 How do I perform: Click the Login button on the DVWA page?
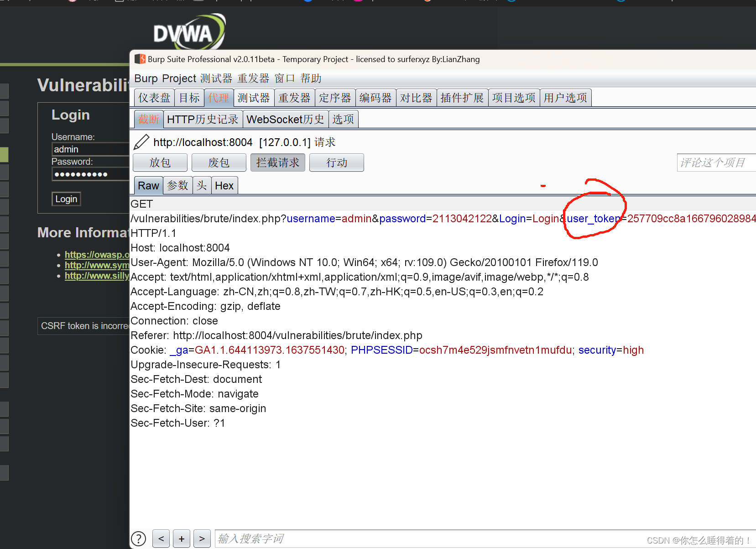tap(66, 199)
